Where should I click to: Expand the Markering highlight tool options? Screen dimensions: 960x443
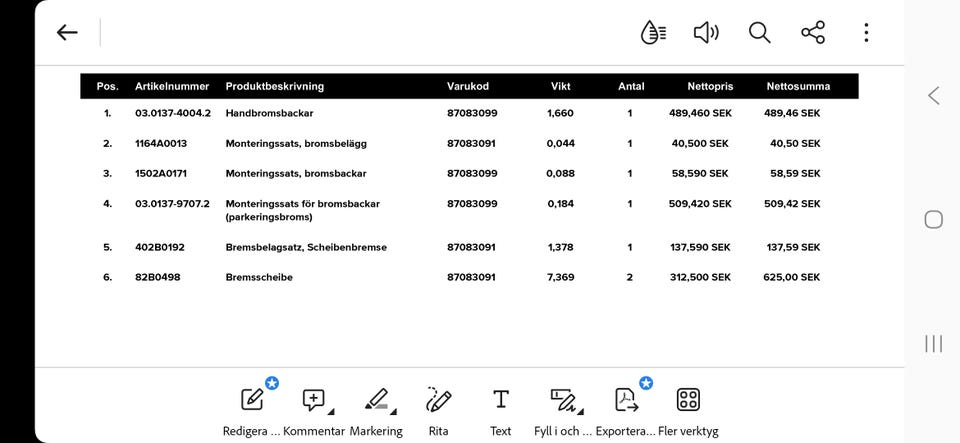(x=377, y=401)
